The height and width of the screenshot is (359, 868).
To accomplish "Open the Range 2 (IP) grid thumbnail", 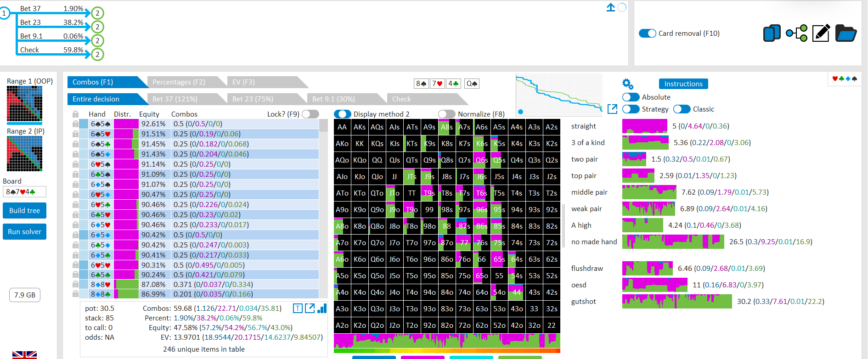I will [24, 154].
